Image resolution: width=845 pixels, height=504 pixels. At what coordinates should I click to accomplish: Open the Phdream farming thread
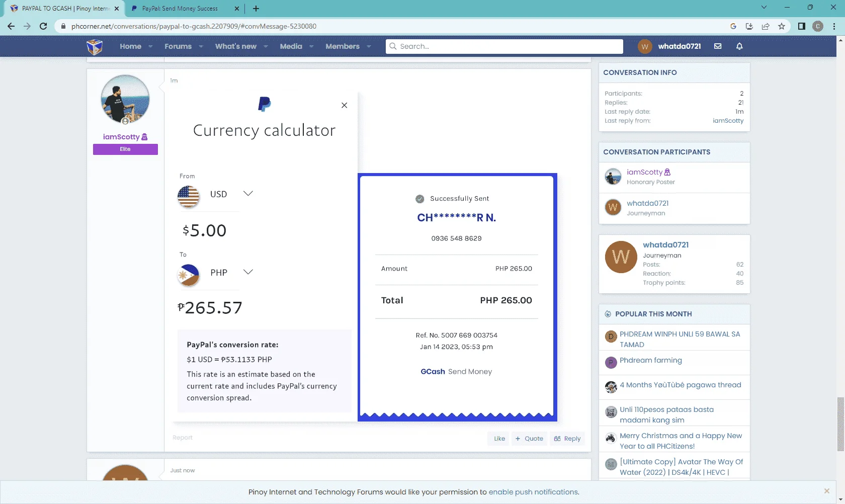[651, 360]
